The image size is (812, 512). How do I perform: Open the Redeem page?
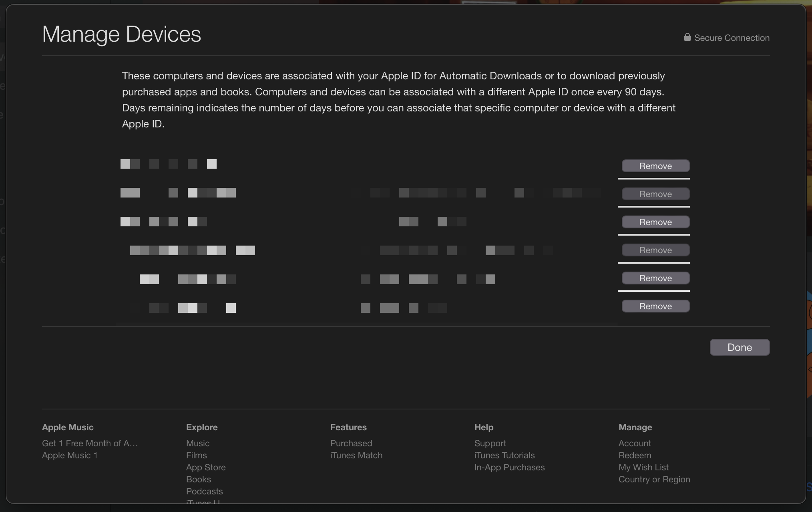(635, 455)
